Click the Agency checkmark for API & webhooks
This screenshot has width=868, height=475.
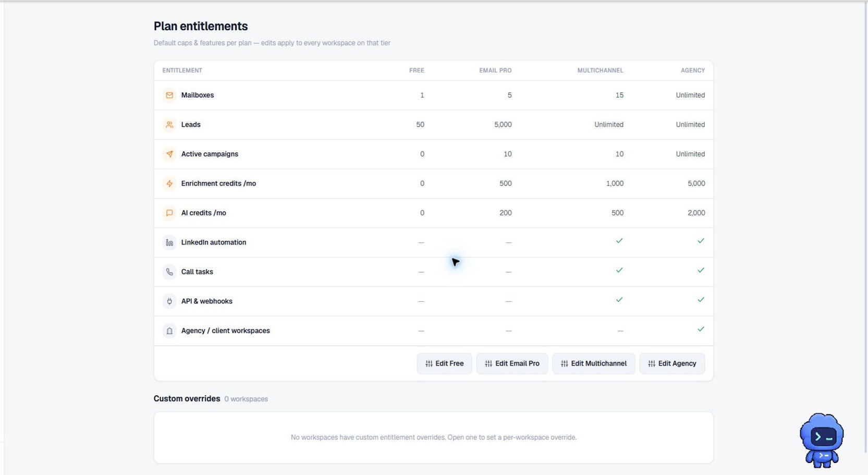click(701, 300)
